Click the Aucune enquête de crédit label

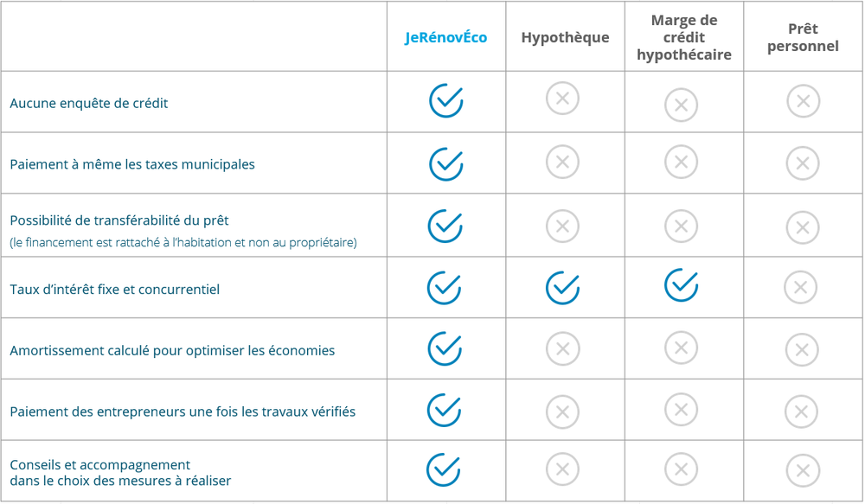[x=89, y=104]
